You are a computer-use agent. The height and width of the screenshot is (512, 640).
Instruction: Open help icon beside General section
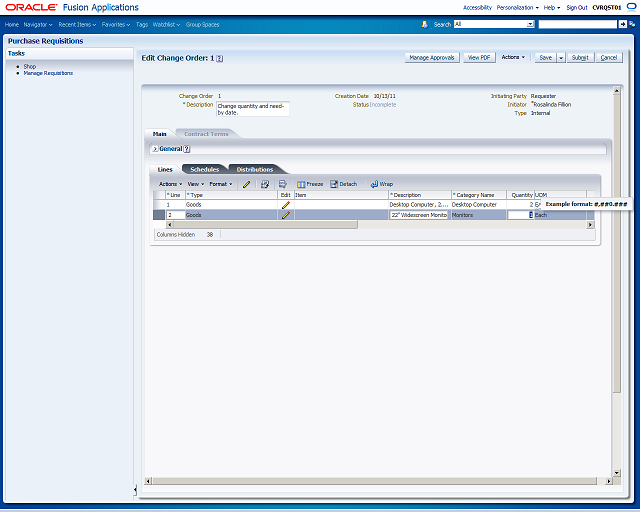click(x=187, y=149)
